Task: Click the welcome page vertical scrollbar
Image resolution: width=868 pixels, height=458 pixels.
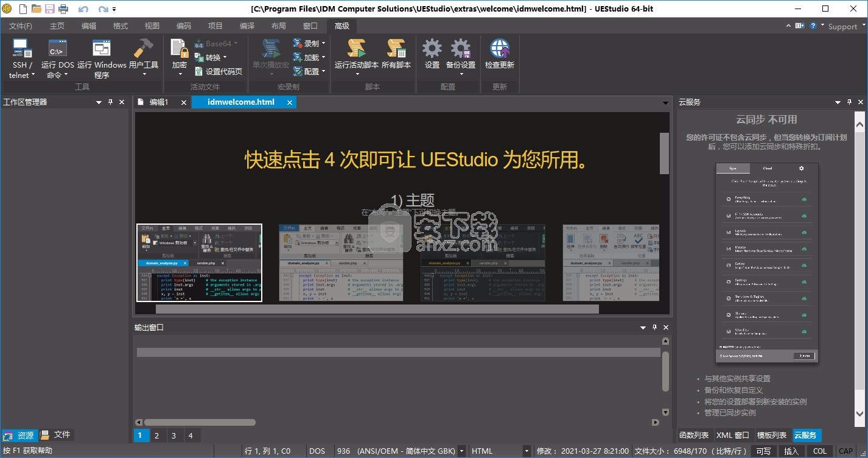Action: (x=664, y=153)
